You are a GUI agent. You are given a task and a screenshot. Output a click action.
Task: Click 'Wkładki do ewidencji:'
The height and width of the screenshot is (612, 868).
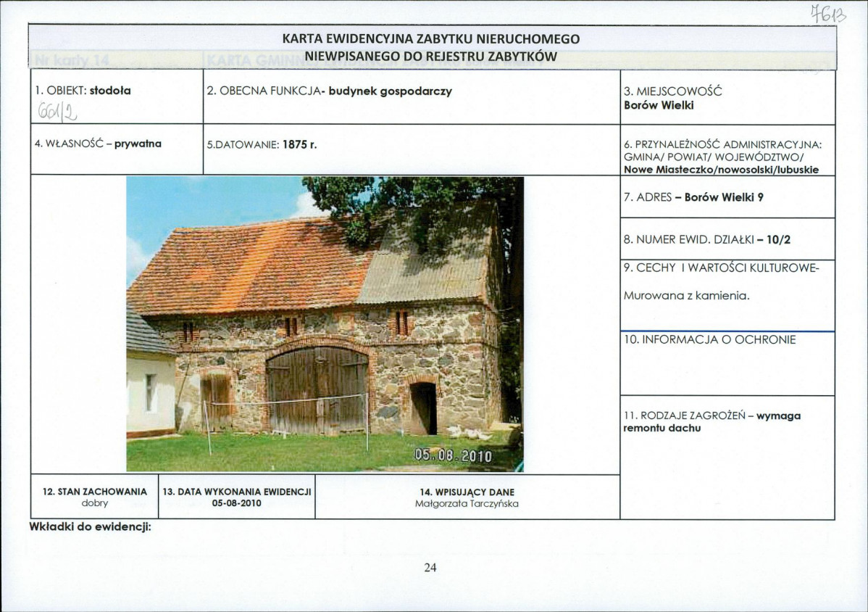click(91, 526)
